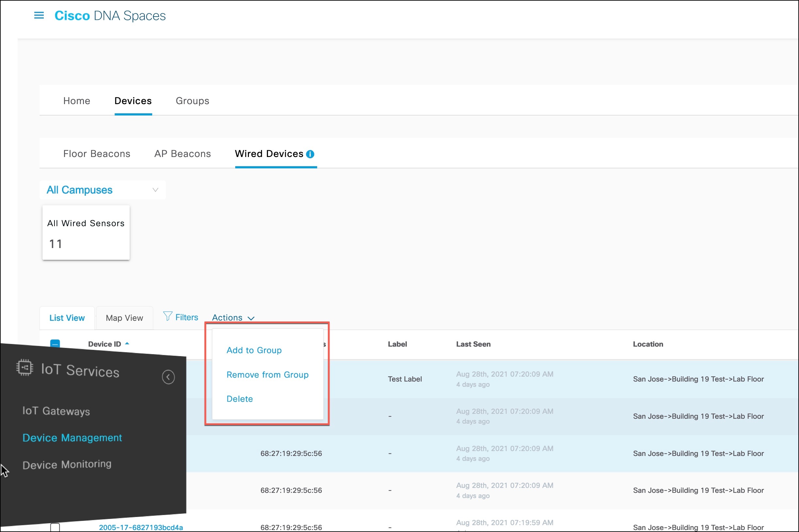Image resolution: width=799 pixels, height=532 pixels.
Task: Click the Last Seen column header
Action: click(473, 344)
